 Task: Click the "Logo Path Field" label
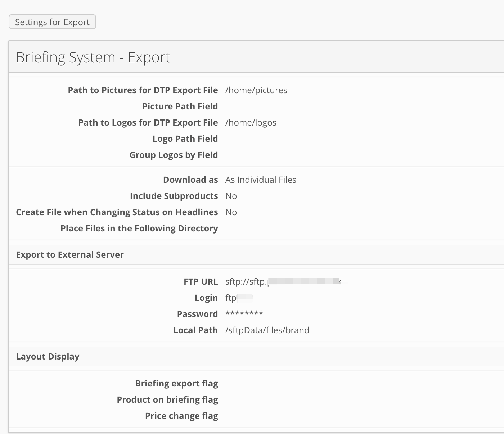pos(185,139)
